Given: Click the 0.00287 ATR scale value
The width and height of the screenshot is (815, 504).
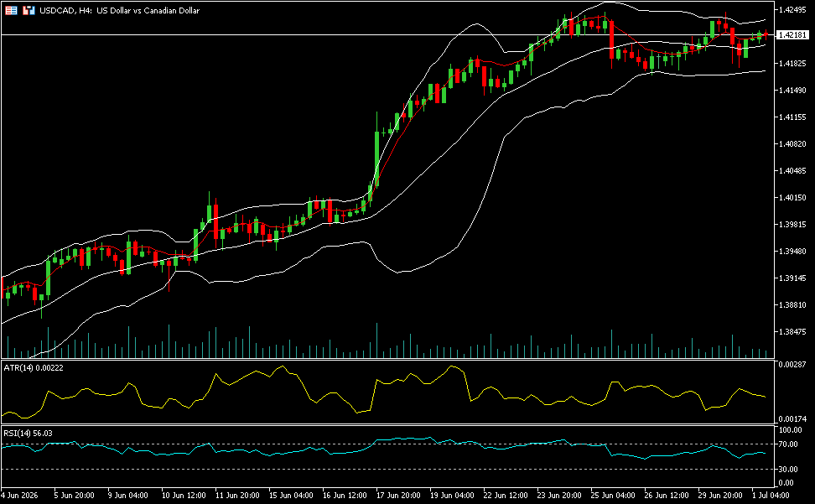Looking at the screenshot, I should coord(792,365).
